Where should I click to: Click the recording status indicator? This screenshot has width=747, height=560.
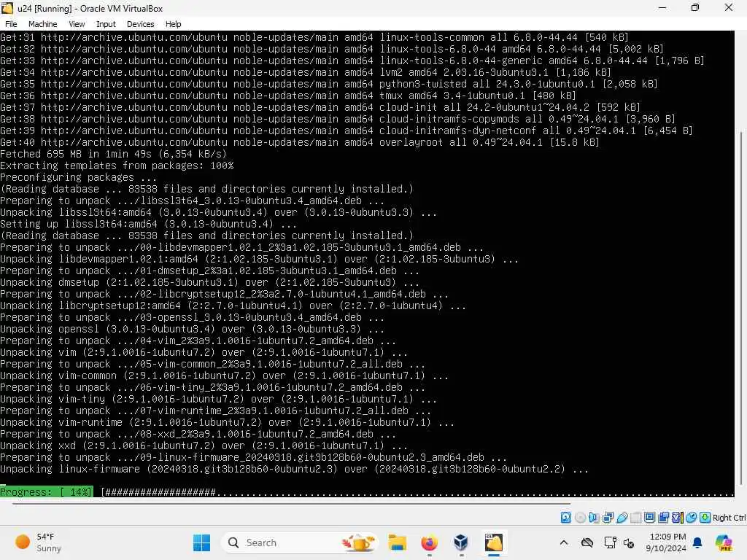click(x=663, y=518)
